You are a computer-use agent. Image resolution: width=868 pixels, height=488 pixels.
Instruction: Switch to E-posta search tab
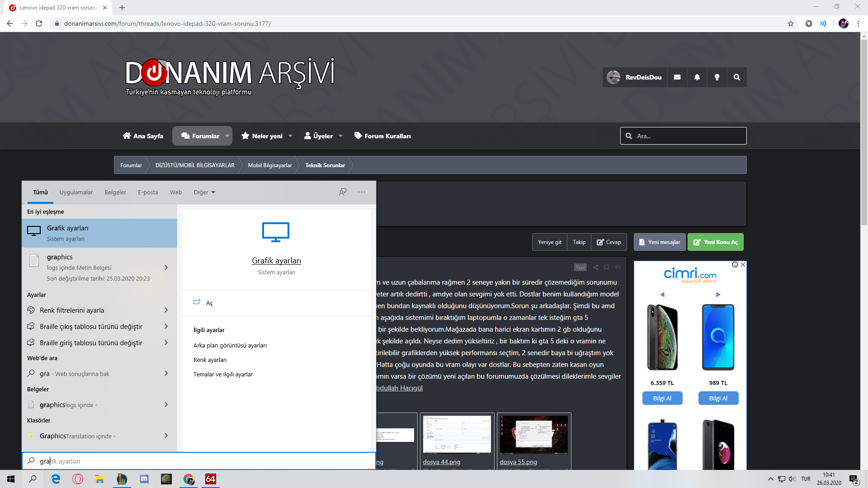coord(148,192)
